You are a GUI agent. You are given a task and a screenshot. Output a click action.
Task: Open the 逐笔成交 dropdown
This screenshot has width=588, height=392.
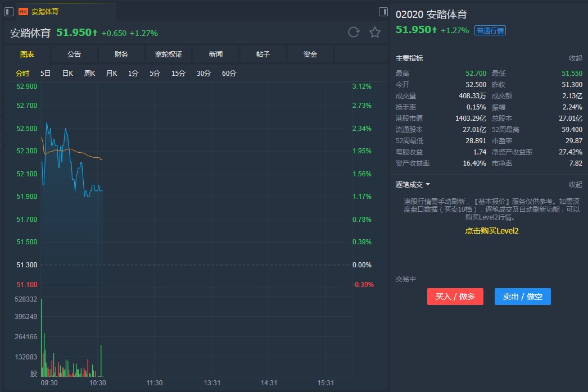[x=413, y=184]
